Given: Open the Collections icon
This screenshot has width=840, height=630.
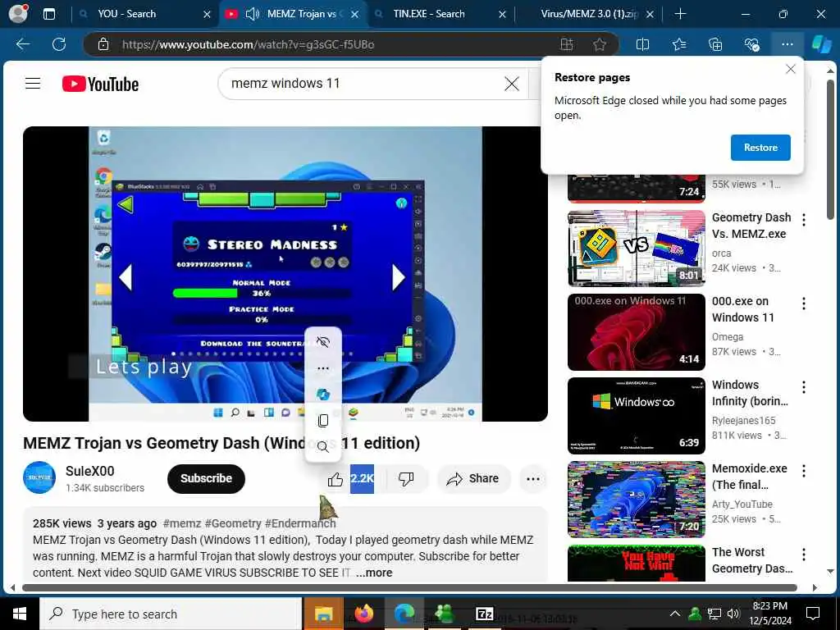Looking at the screenshot, I should coord(715,44).
